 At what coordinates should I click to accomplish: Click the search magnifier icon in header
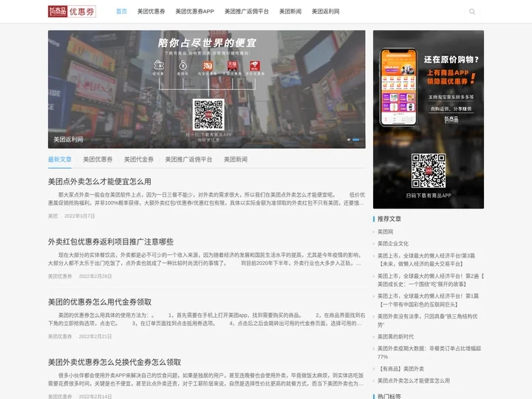point(472,12)
